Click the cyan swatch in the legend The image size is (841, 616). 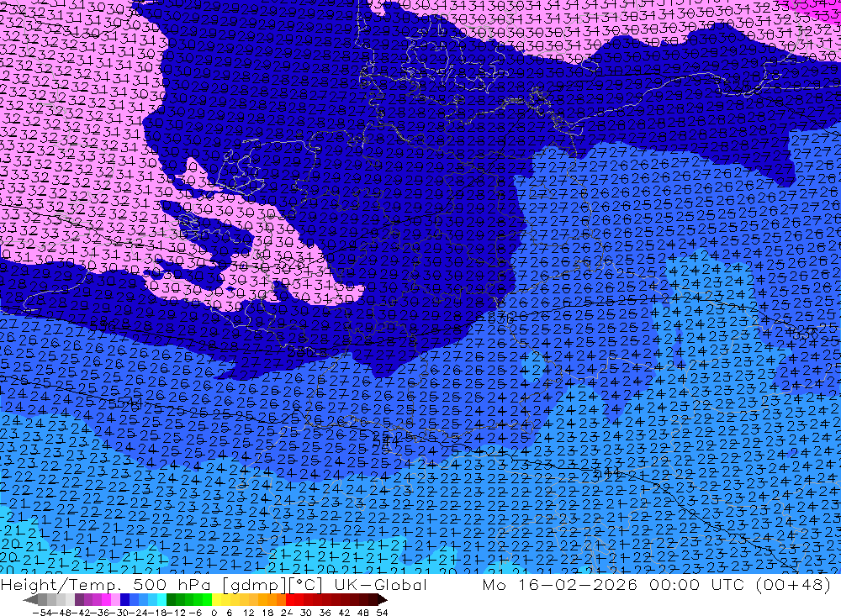(161, 600)
